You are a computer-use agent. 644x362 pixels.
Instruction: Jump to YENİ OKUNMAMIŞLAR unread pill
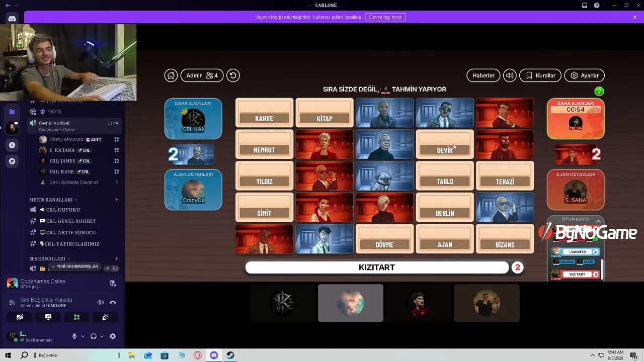(75, 266)
